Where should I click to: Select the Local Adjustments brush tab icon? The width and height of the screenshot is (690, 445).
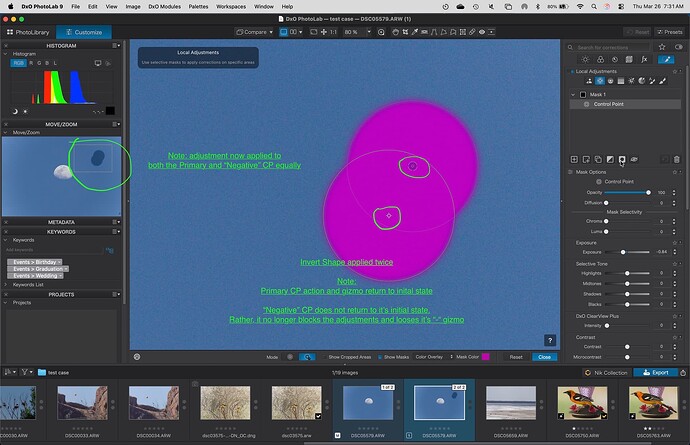(666, 59)
